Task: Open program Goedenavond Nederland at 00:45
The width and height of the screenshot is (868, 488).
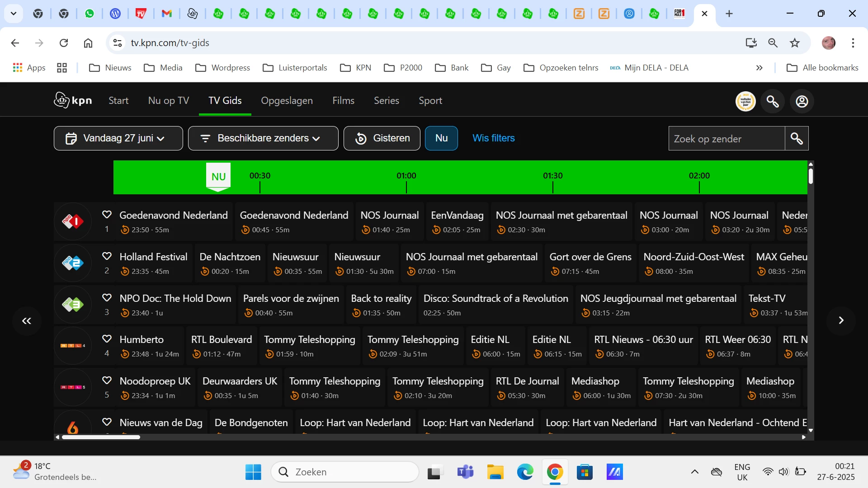Action: [x=294, y=221]
